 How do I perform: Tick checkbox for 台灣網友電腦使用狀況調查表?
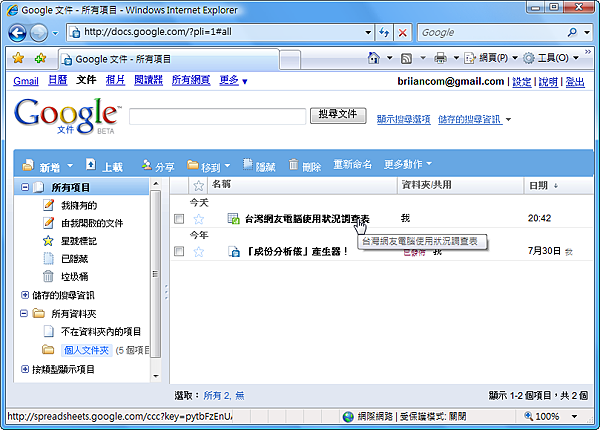point(179,219)
